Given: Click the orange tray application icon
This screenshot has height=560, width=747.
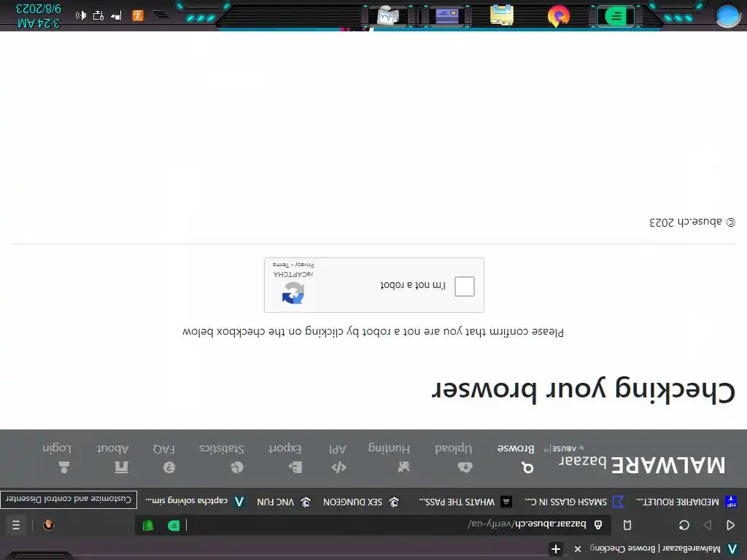Looking at the screenshot, I should tap(138, 16).
